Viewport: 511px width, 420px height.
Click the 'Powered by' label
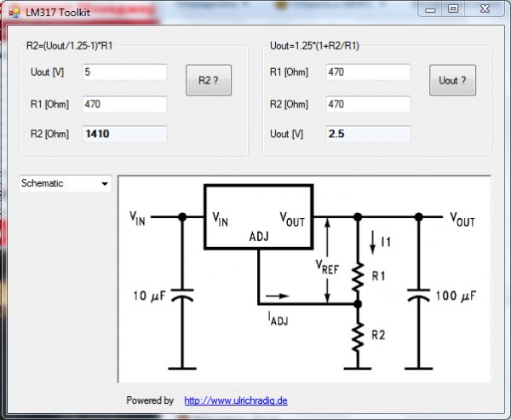pos(150,400)
